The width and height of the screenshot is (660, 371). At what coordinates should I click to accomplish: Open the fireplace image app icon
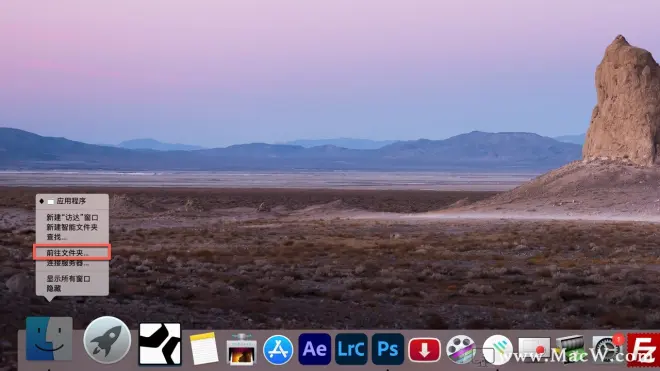[x=241, y=349]
